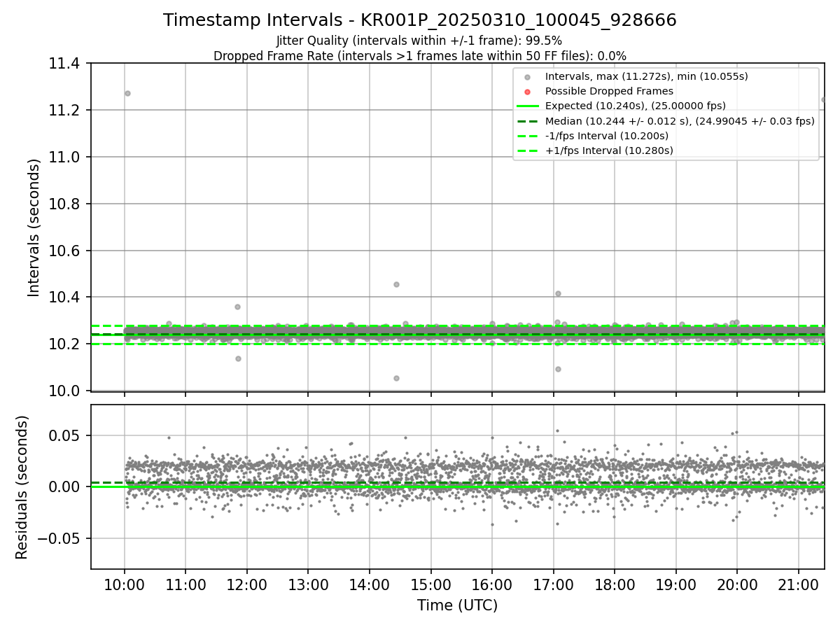The width and height of the screenshot is (840, 630).
Task: Click legend entry '+1/fps Interval (10.280s)'
Action: click(609, 150)
